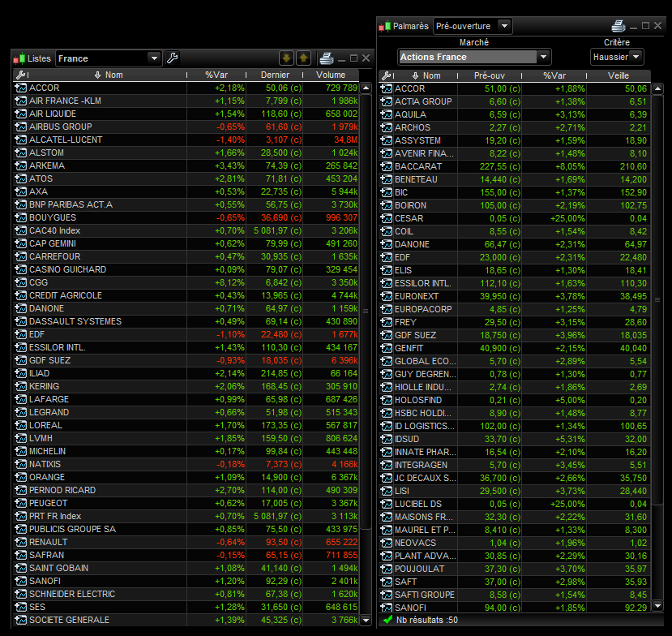Open chart icon for IDSUD in Palmarès
Image resolution: width=672 pixels, height=636 pixels.
click(x=386, y=439)
